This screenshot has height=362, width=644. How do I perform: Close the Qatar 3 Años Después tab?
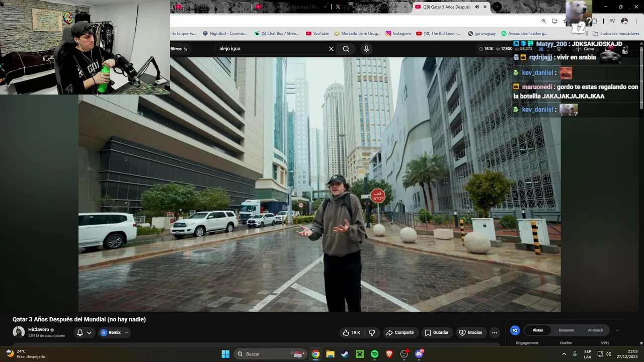[x=485, y=7]
